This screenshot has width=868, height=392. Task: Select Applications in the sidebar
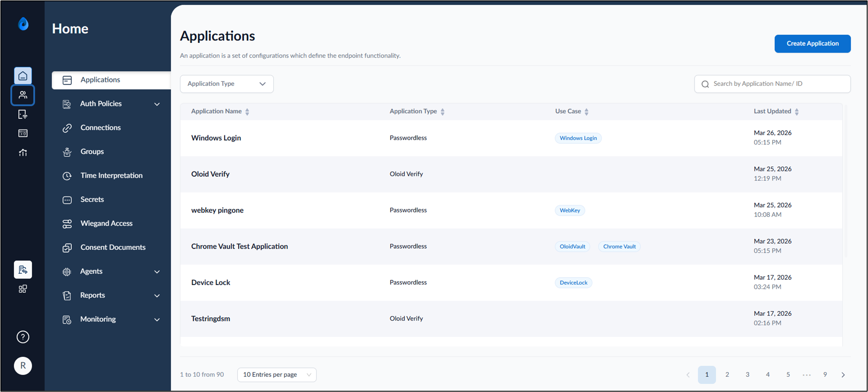pyautogui.click(x=111, y=80)
